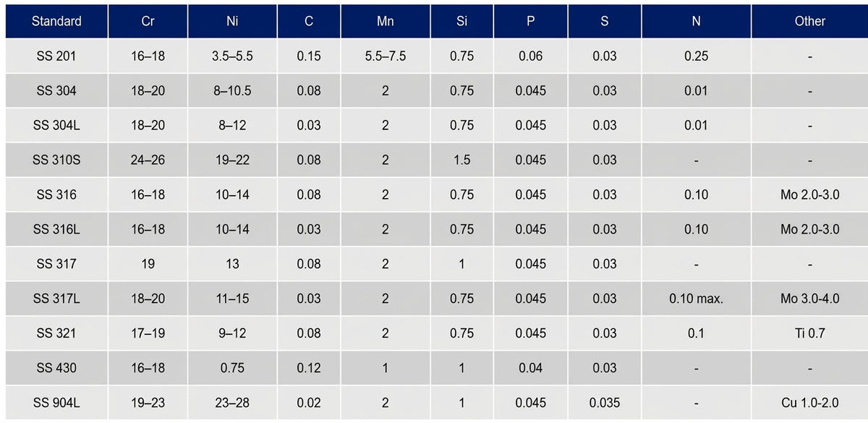Viewport: 868px width, 423px height.
Task: Click the 5.5–7.5 manganese cell
Action: pos(386,56)
